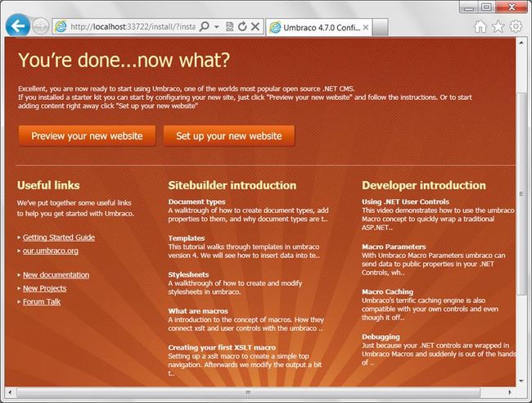Screen dimensions: 532x403
Task: Open the address bar autocomplete dropdown arrow
Action: tap(216, 26)
